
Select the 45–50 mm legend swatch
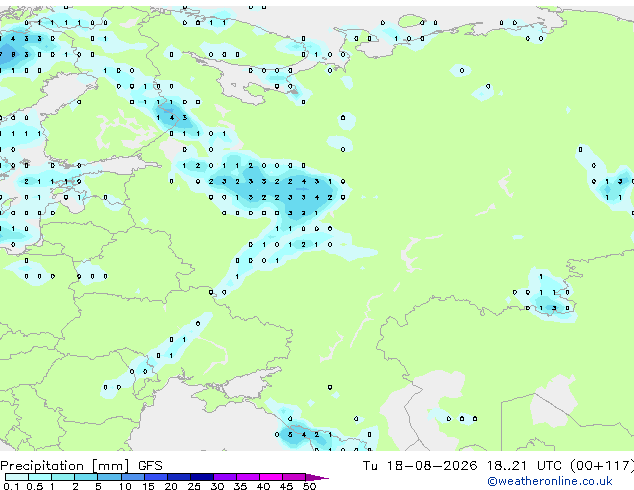294,477
